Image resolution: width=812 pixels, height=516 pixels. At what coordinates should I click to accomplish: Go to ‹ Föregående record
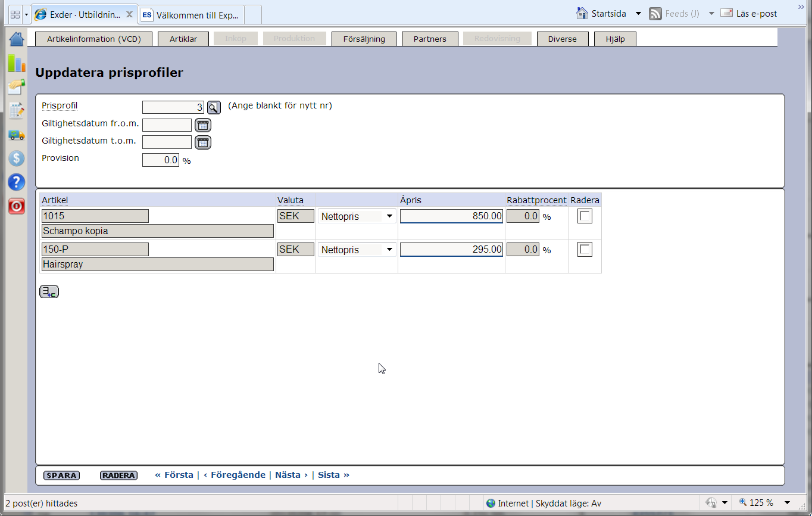coord(235,475)
